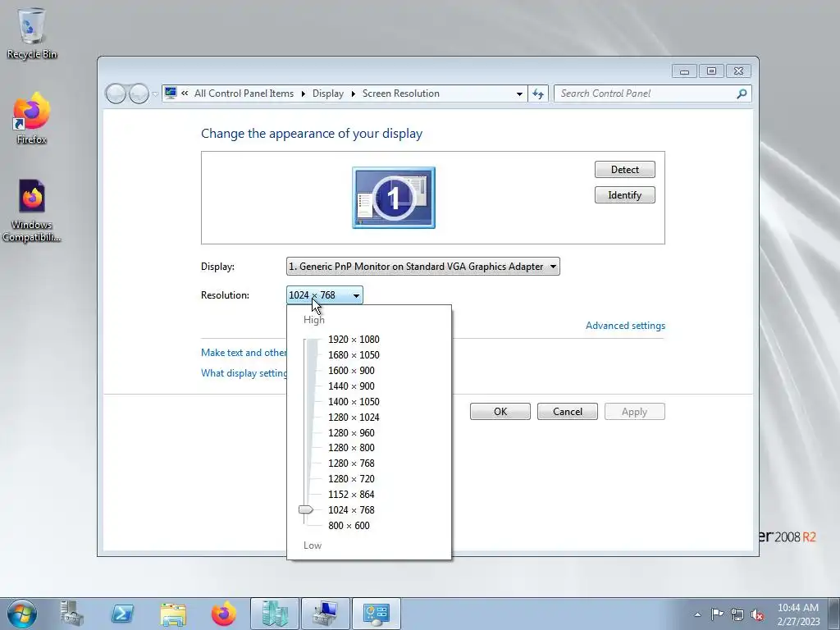
Task: Confirm with the OK button
Action: coord(500,412)
